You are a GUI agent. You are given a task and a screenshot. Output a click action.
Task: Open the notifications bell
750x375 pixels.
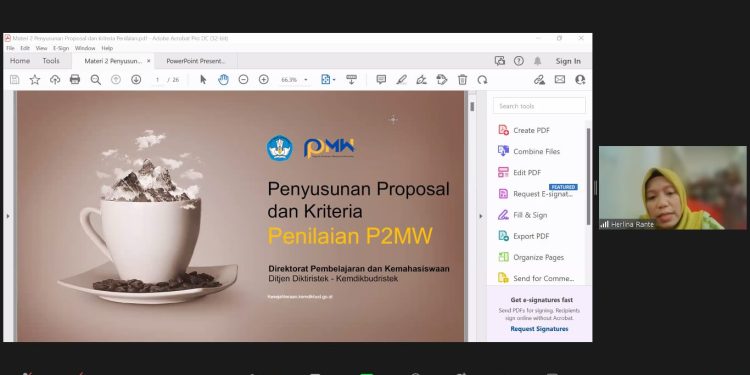click(x=538, y=61)
